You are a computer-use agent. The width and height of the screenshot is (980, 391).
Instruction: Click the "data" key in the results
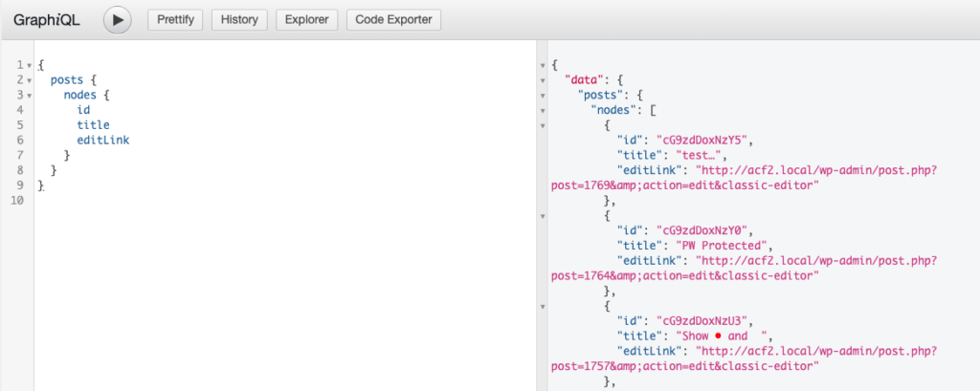(584, 80)
